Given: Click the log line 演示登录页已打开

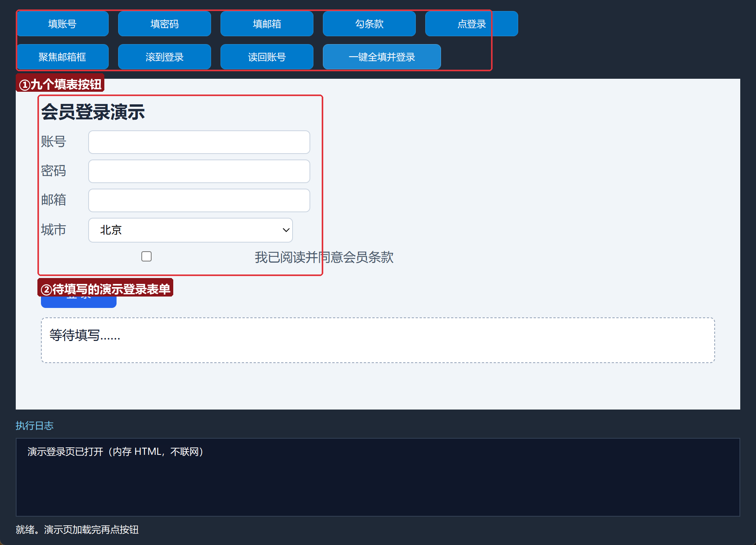Looking at the screenshot, I should [x=115, y=452].
